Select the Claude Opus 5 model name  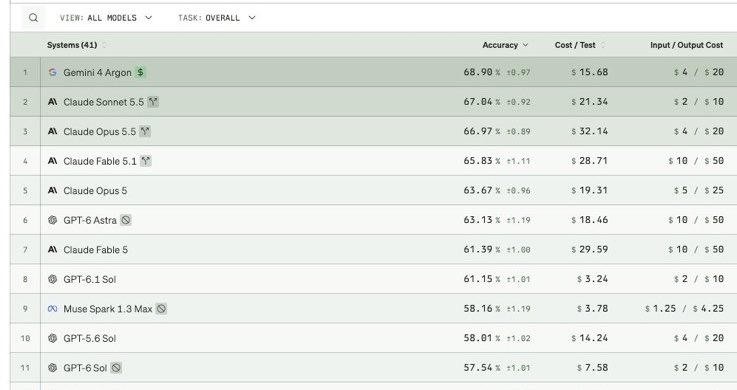point(95,191)
